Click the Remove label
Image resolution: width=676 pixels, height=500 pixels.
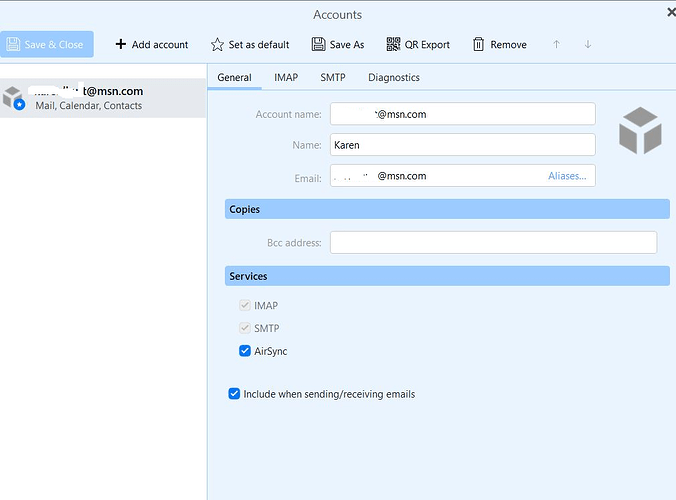509,44
